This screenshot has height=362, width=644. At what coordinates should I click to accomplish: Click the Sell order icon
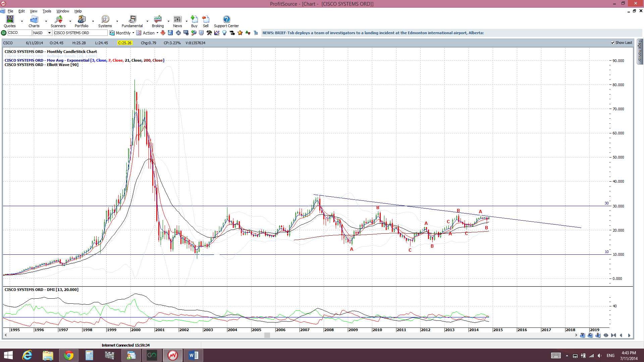206,21
